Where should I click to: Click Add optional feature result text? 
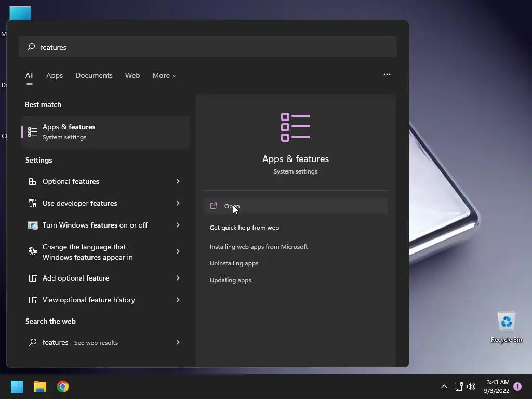coord(76,278)
